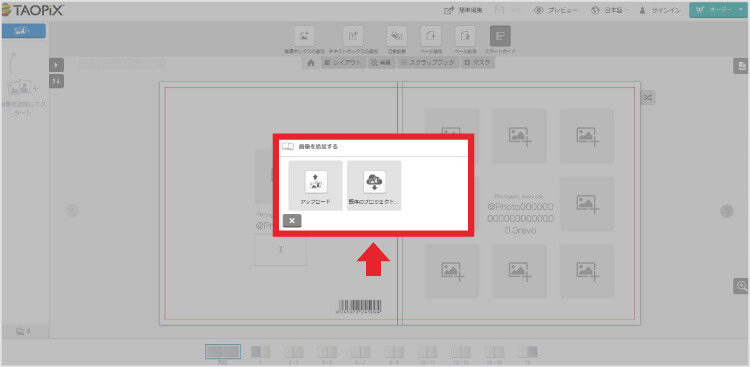Go to the previous spread arrow
This screenshot has width=750, height=367.
coord(72,211)
